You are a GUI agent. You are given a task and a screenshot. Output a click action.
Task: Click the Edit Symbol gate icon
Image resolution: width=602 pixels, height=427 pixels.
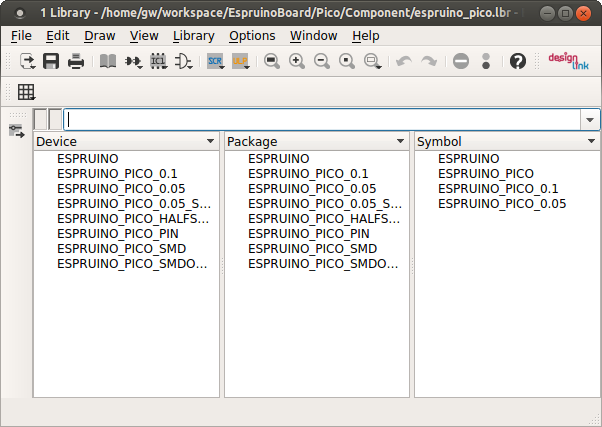pyautogui.click(x=184, y=61)
